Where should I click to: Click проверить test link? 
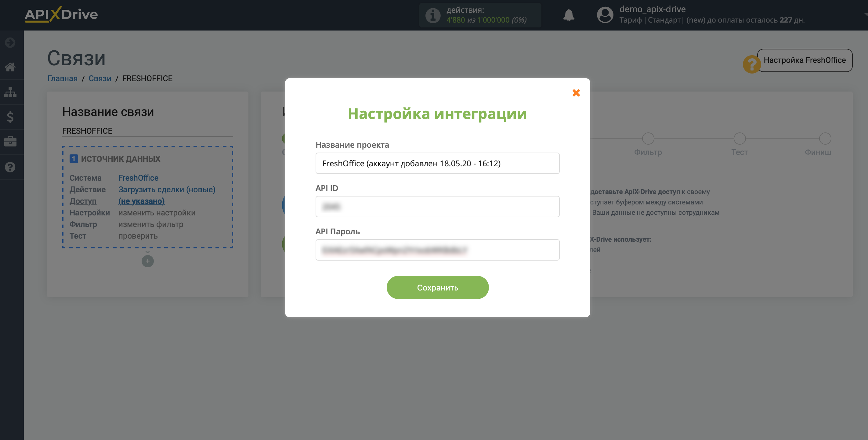138,236
